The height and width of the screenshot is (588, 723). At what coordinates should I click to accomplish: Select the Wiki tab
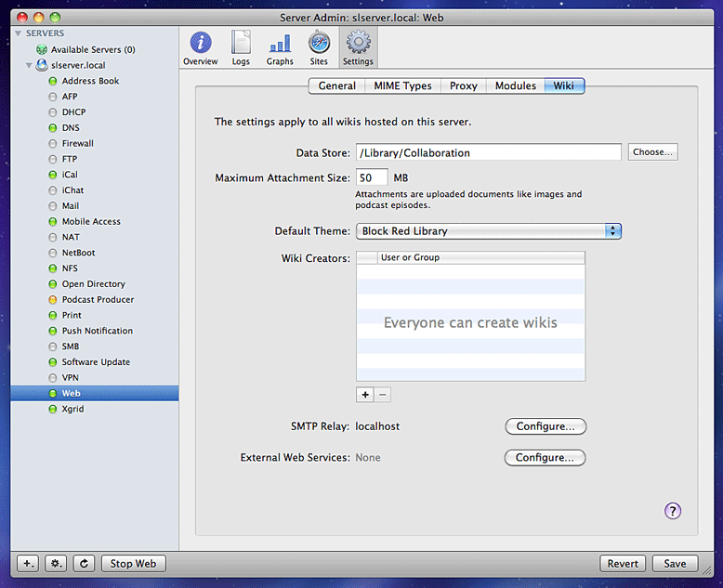(x=564, y=85)
